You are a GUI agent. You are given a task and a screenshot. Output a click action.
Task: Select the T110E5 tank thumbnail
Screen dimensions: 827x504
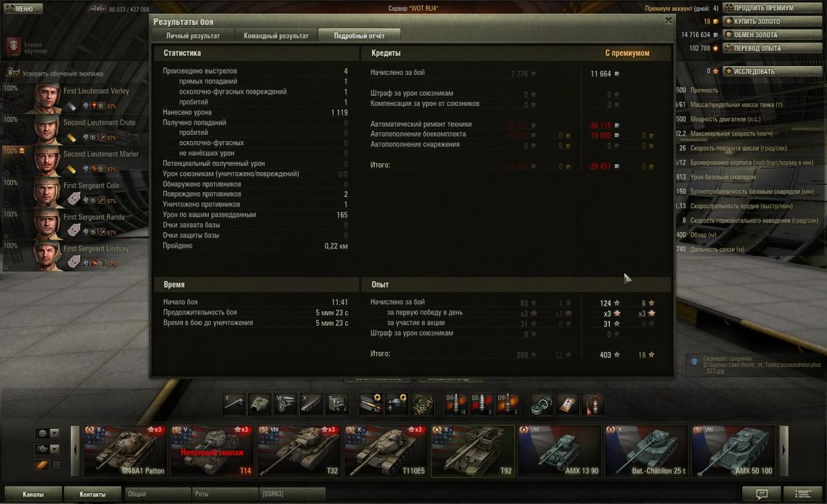click(385, 451)
